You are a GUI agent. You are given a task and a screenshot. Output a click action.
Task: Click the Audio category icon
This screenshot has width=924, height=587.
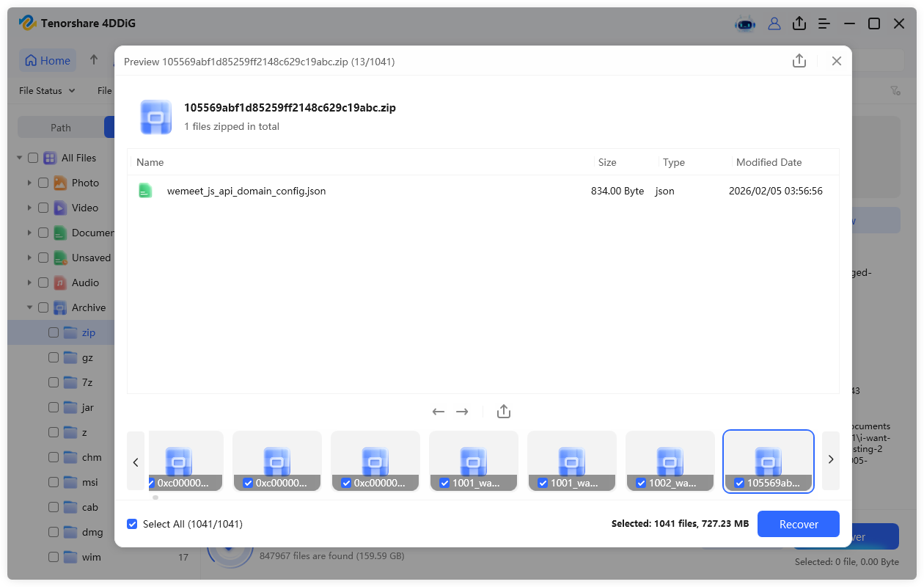coord(60,282)
